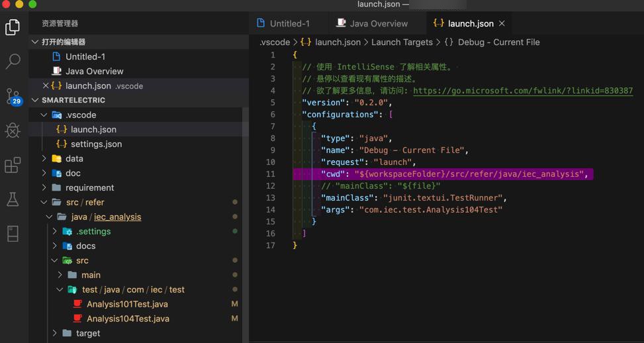Click line number 13 in gutter
Screen dimensions: 644x343
click(x=271, y=198)
